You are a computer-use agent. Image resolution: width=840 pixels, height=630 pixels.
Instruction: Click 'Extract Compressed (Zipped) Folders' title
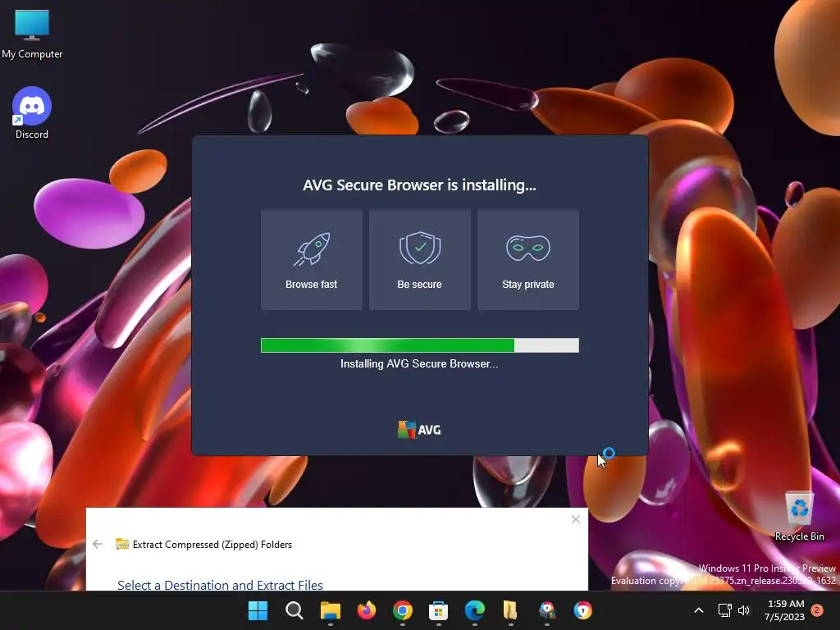212,545
